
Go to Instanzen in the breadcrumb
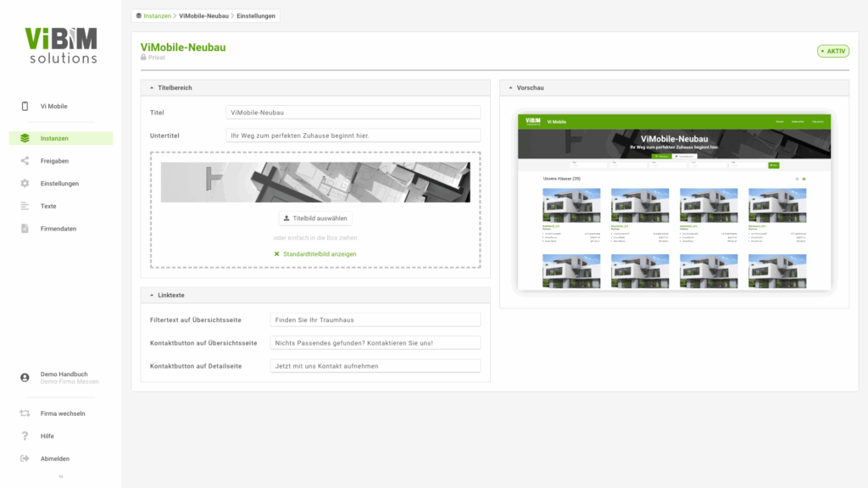(157, 15)
